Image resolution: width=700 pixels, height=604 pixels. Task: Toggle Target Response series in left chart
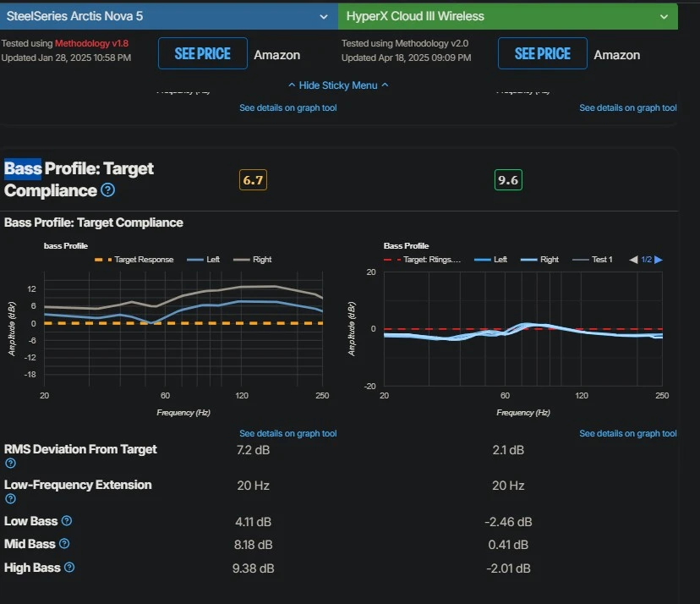134,260
